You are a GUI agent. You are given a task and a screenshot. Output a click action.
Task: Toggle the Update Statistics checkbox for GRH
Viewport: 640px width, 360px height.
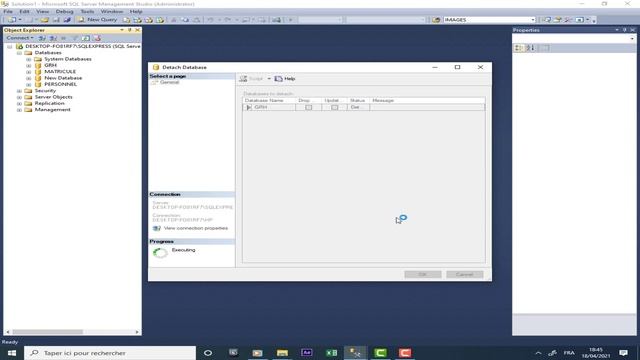click(x=335, y=107)
